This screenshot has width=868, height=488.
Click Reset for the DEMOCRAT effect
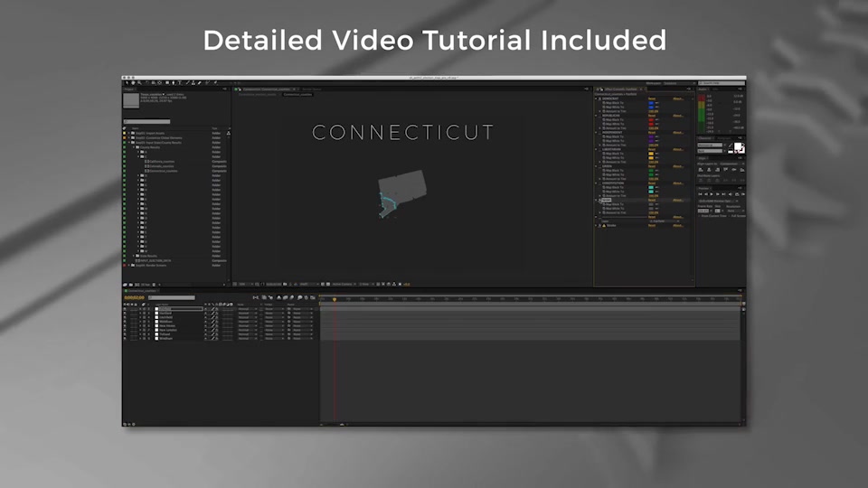tap(652, 99)
